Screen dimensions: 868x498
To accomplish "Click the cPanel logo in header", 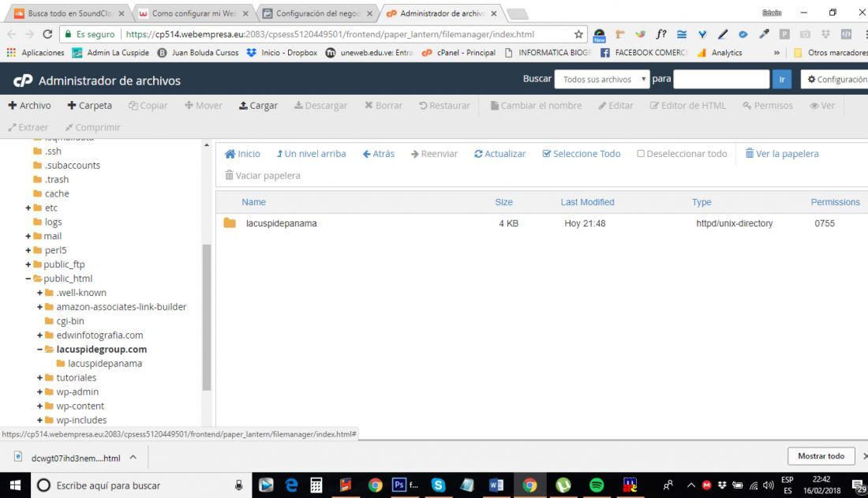I will tap(23, 81).
